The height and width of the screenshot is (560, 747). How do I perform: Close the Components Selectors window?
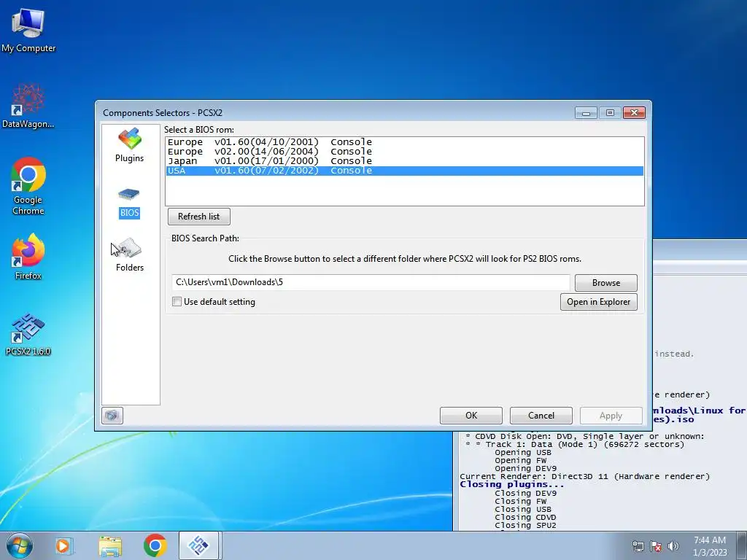634,113
